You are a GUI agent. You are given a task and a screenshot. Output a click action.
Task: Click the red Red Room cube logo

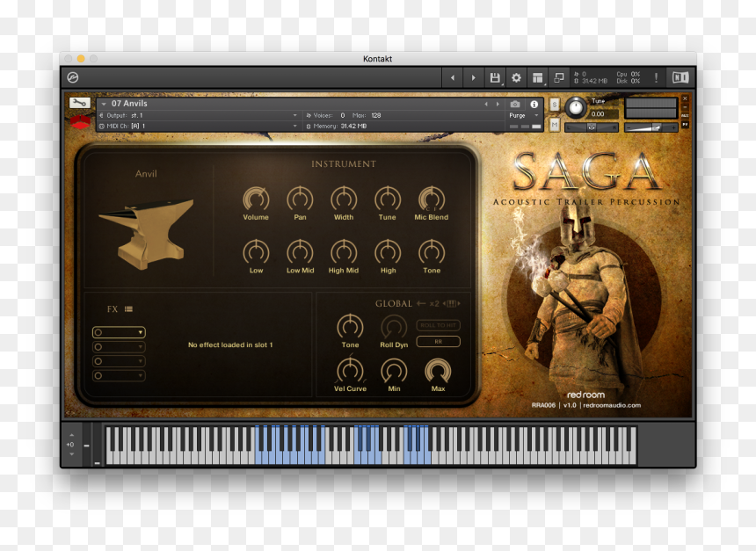click(80, 121)
